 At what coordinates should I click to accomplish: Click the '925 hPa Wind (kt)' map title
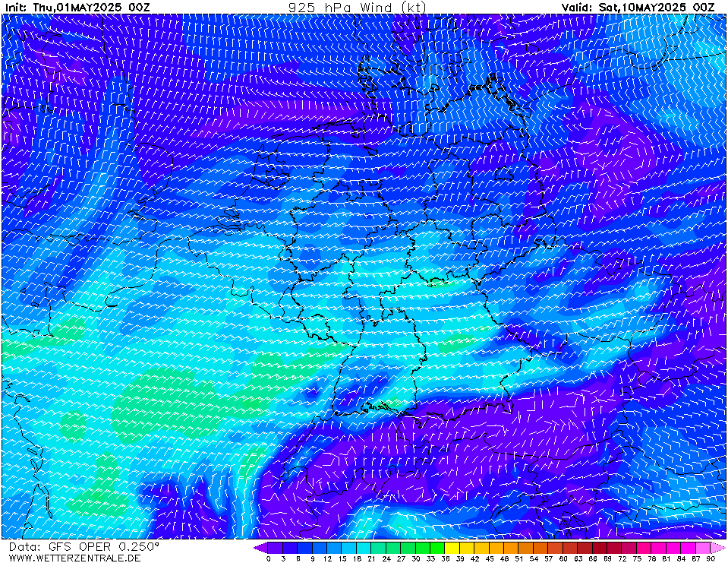[357, 7]
